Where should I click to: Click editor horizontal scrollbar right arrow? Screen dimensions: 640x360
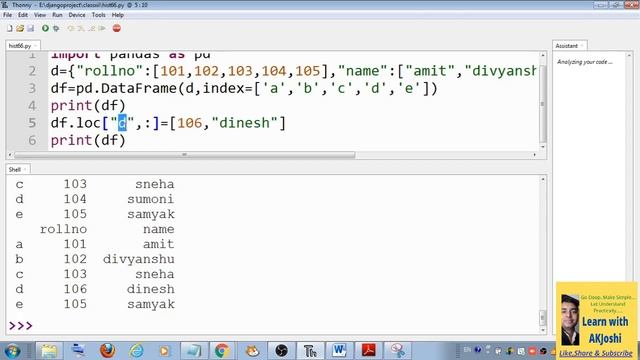tap(535, 155)
